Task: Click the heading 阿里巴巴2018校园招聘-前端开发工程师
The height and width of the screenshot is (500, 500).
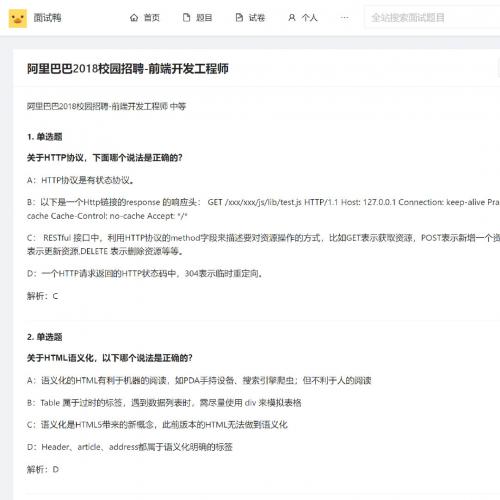Action: click(x=128, y=69)
